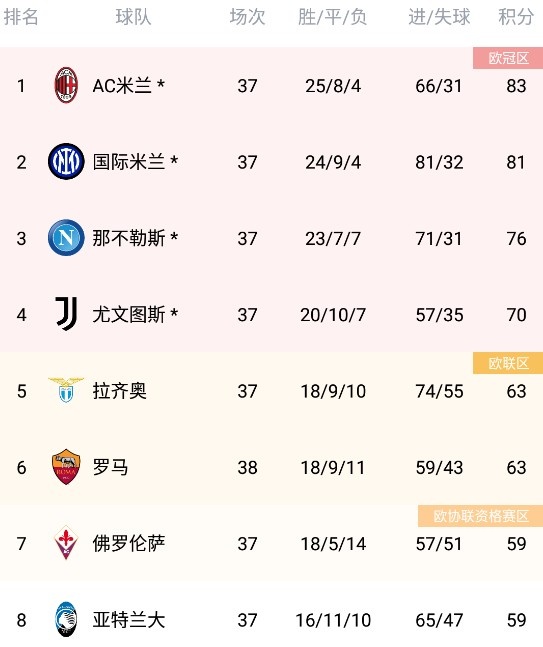Tap the 欧冠区 zone label
The image size is (543, 647).
(508, 58)
